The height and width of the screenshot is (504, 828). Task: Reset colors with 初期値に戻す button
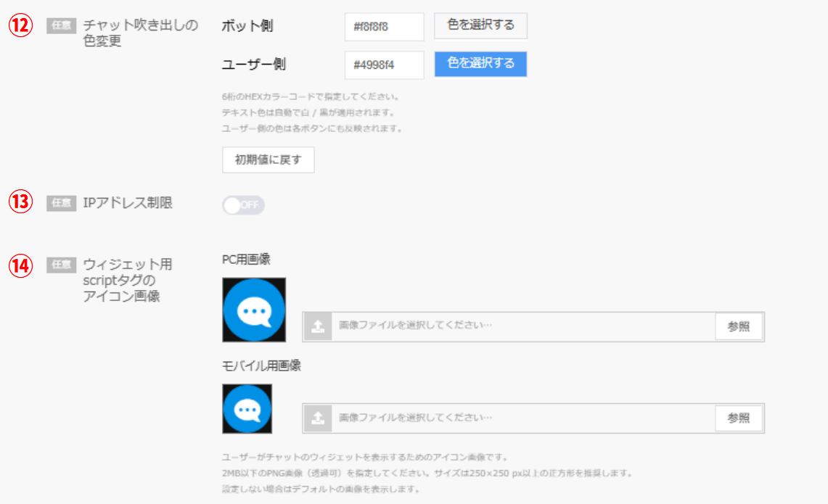point(268,160)
